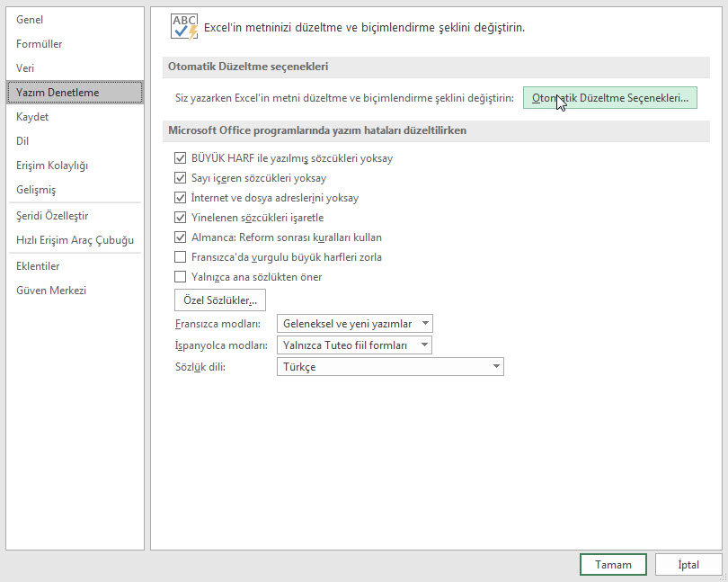Screen dimensions: 728x582
Task: Select the Genel category
Action: [x=75, y=20]
